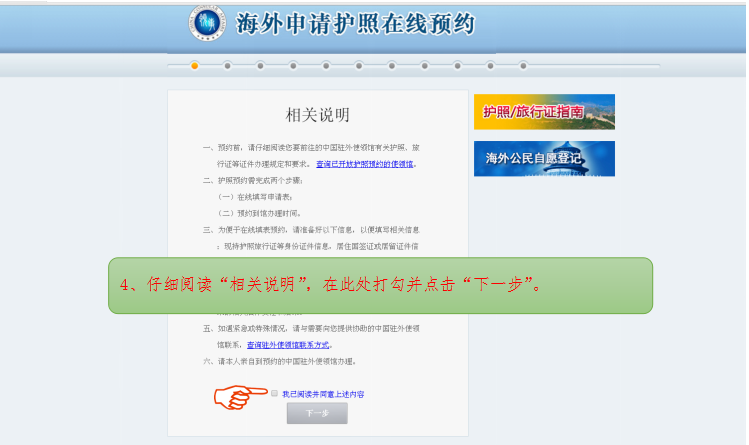
Task: Click the tenth progress step dot
Action: coord(490,66)
